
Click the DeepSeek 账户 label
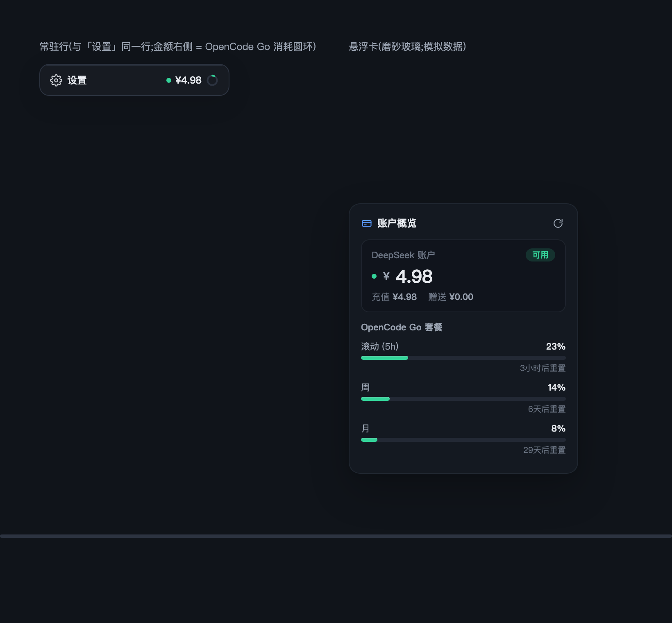pyautogui.click(x=403, y=255)
